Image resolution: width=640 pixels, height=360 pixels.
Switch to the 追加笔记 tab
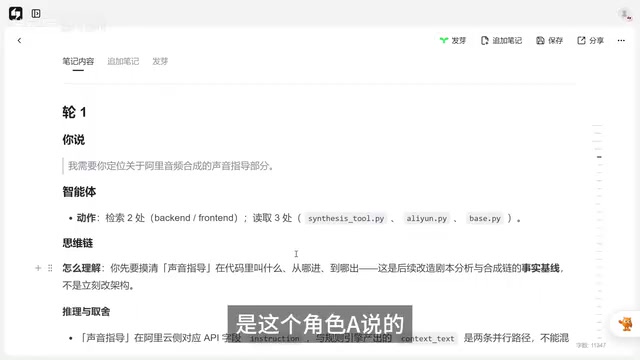click(123, 61)
